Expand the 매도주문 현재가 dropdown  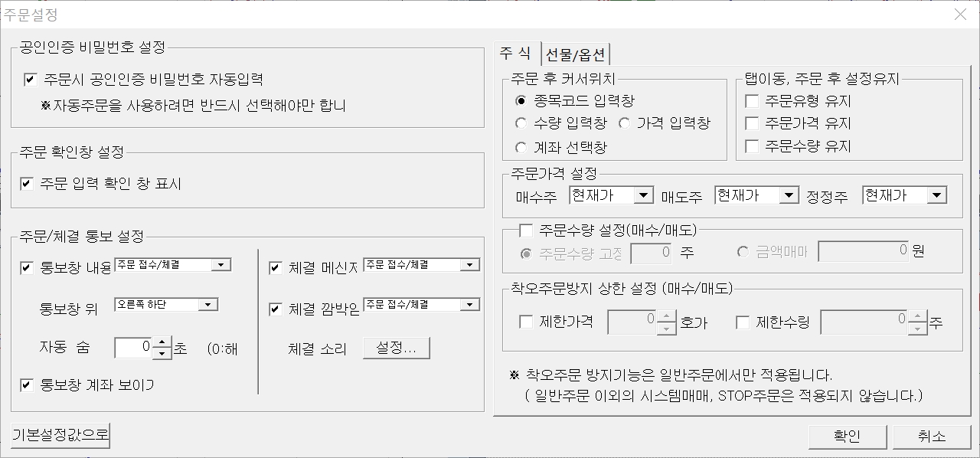point(789,195)
